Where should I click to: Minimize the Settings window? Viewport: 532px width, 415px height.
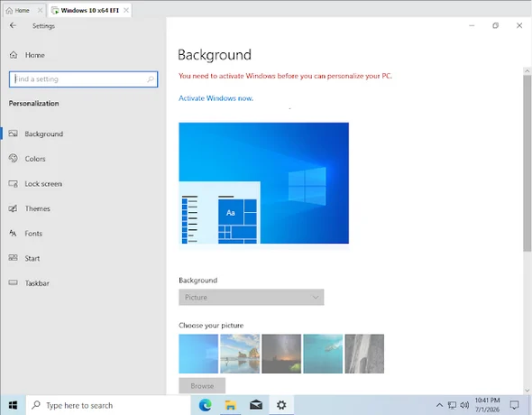pyautogui.click(x=472, y=25)
